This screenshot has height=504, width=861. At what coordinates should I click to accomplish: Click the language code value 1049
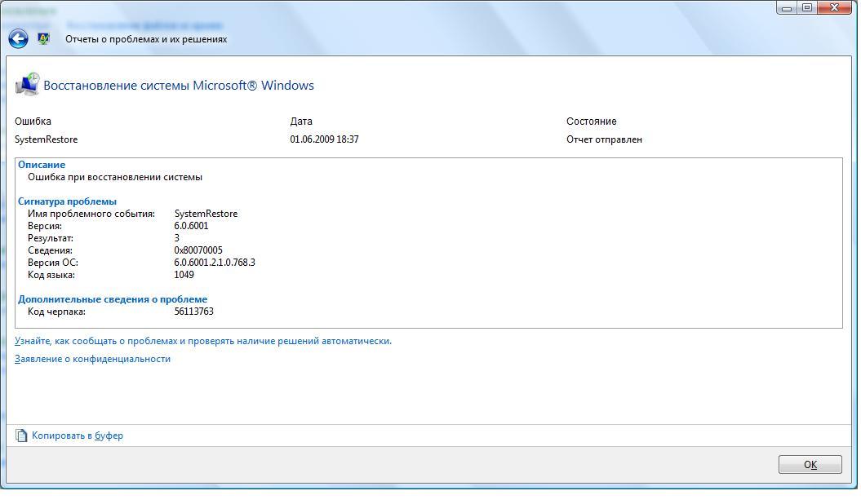click(x=184, y=275)
